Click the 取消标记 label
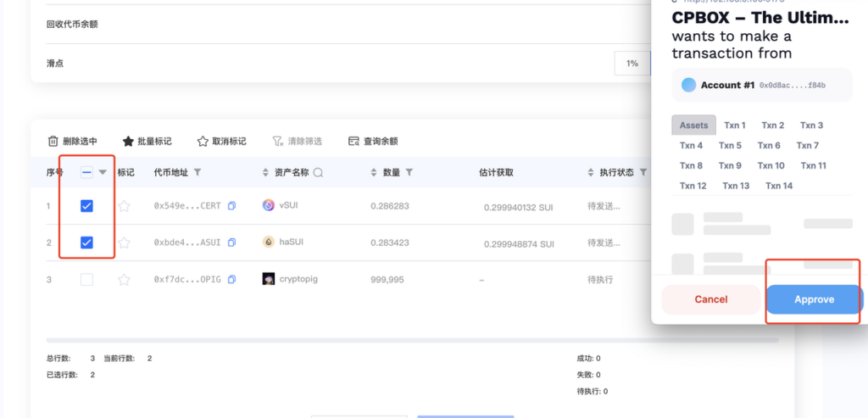 click(229, 142)
